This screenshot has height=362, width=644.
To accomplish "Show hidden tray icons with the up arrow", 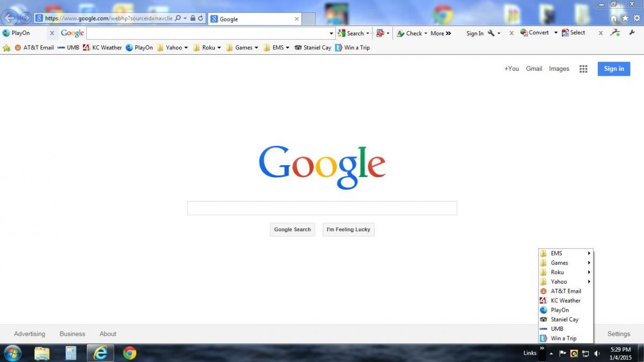I will 551,353.
